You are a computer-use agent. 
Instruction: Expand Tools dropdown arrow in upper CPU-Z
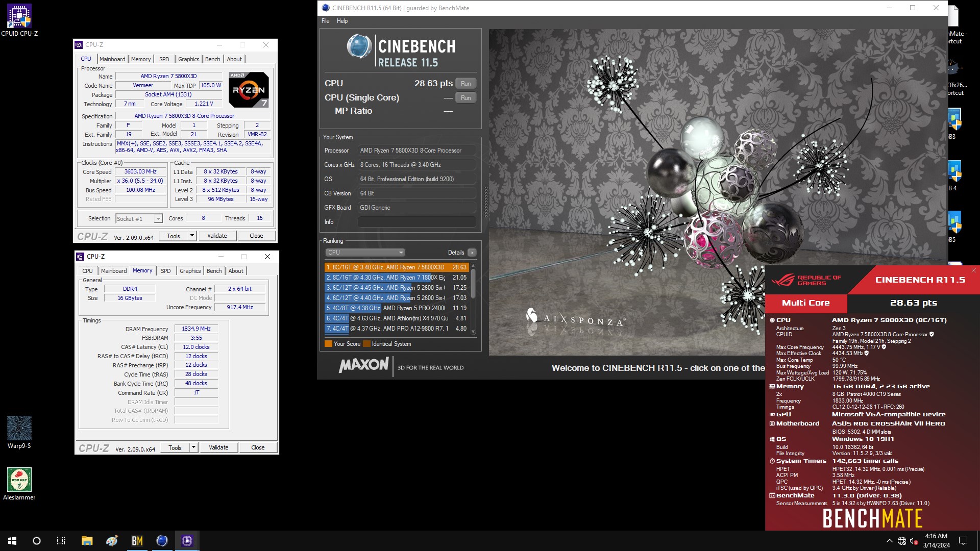pos(192,236)
